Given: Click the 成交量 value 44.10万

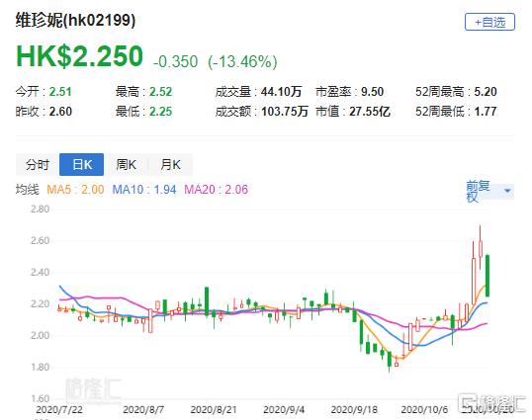Looking at the screenshot, I should tap(281, 92).
